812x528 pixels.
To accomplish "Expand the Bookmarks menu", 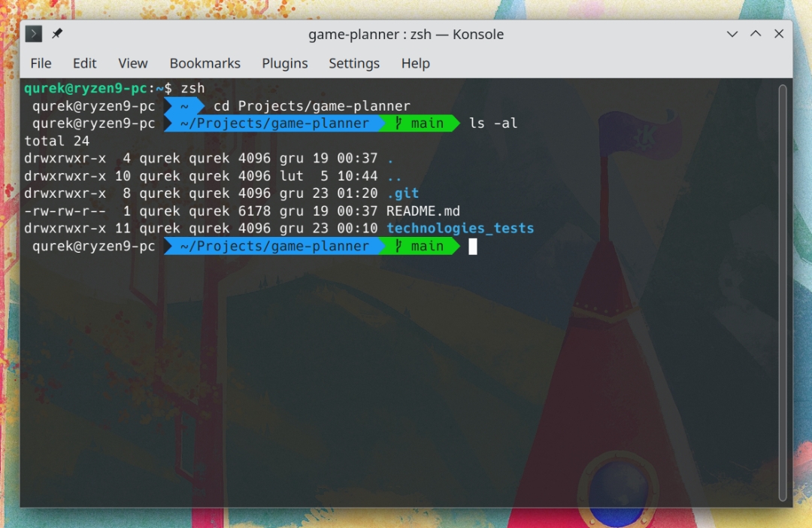I will point(205,63).
